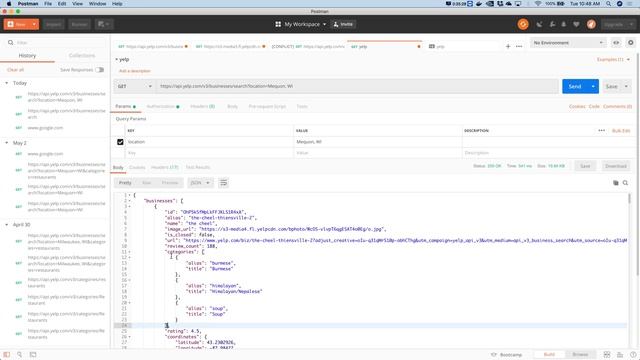Viewport: 640px width, 360px height.
Task: Open the Authorization request tab
Action: (x=162, y=107)
